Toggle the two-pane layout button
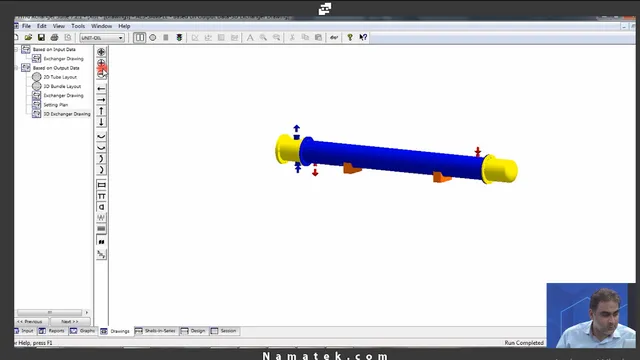Screen dimensions: 640x360 [140, 38]
